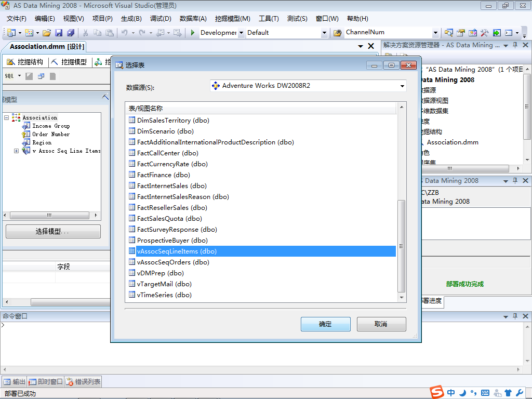Click the Save floppy disk icon
Image resolution: width=532 pixels, height=399 pixels.
59,33
